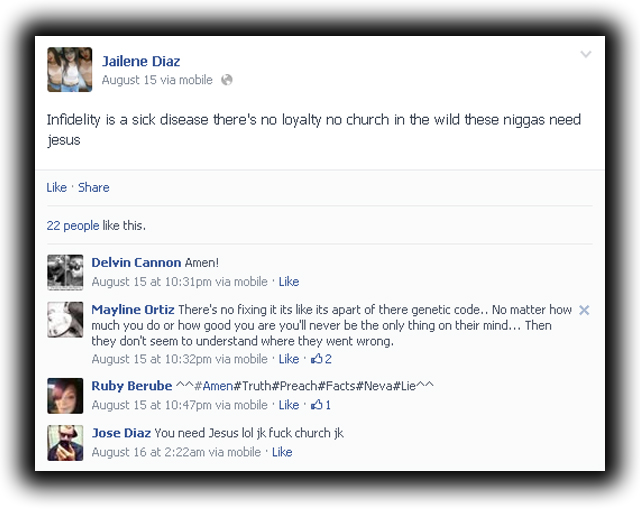Open Jailene Diaz's profile name link
The width and height of the screenshot is (640, 509).
coord(141,61)
